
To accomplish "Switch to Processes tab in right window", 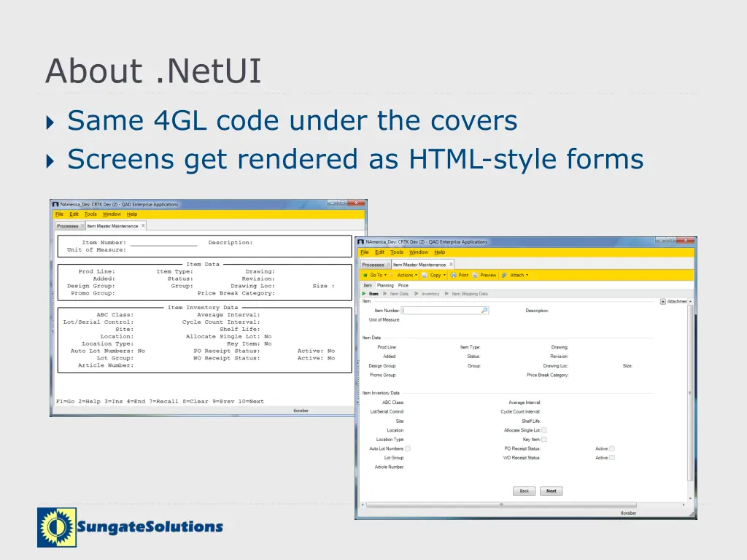I will click(373, 265).
